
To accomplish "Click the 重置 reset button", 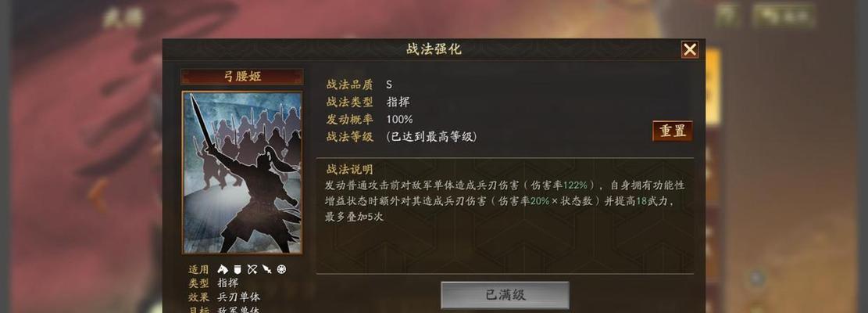I will tap(673, 131).
